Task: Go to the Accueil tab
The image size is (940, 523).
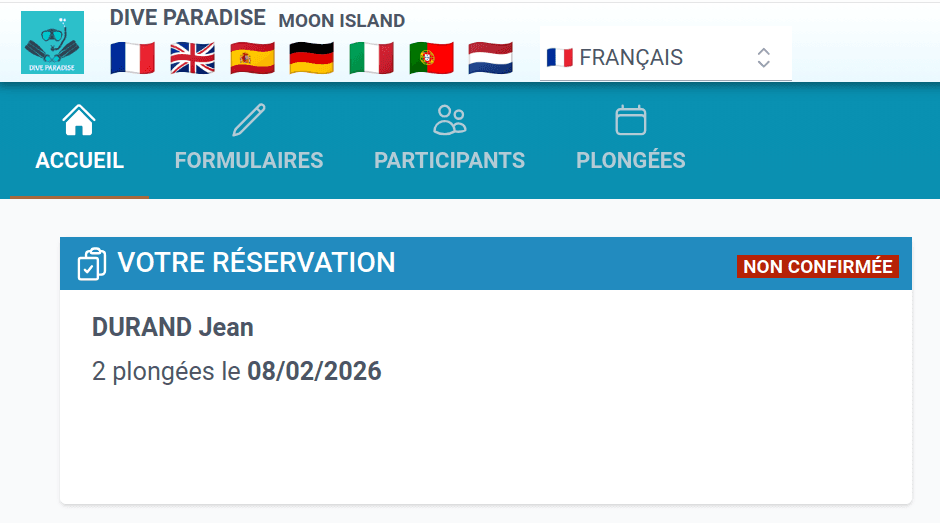Action: 80,141
